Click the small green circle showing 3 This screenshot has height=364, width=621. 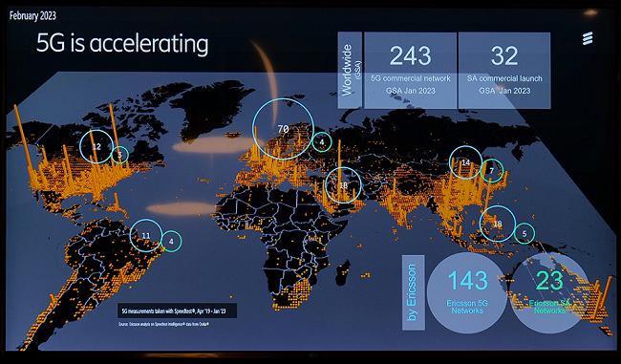(x=119, y=155)
